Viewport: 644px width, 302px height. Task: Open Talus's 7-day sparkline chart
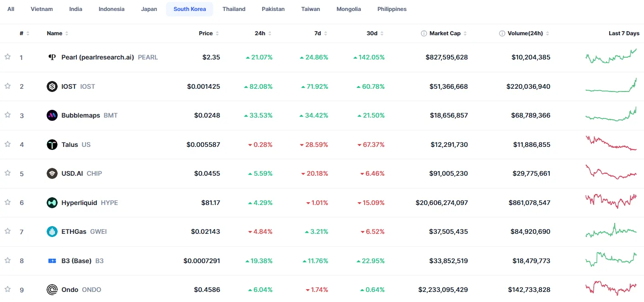[611, 143]
